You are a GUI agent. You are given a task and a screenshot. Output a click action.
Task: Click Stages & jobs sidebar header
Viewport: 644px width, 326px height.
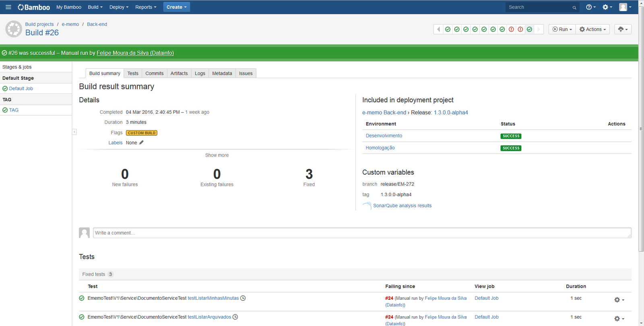(17, 67)
